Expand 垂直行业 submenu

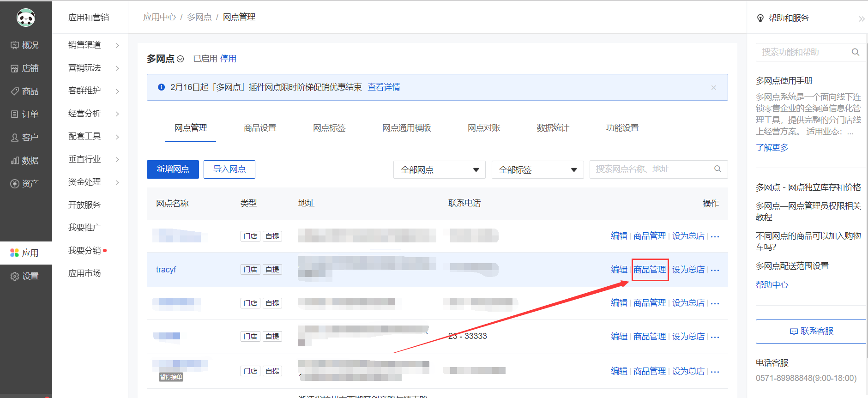(x=117, y=160)
